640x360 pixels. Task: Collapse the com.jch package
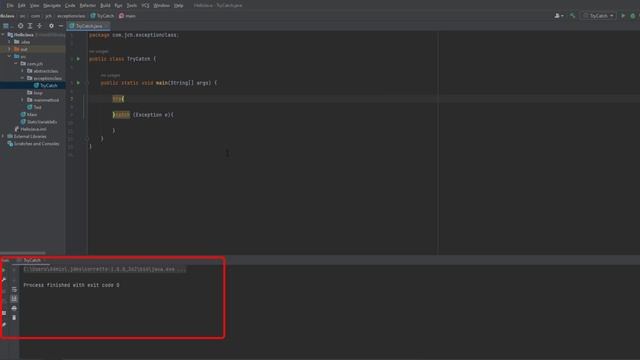click(x=16, y=64)
